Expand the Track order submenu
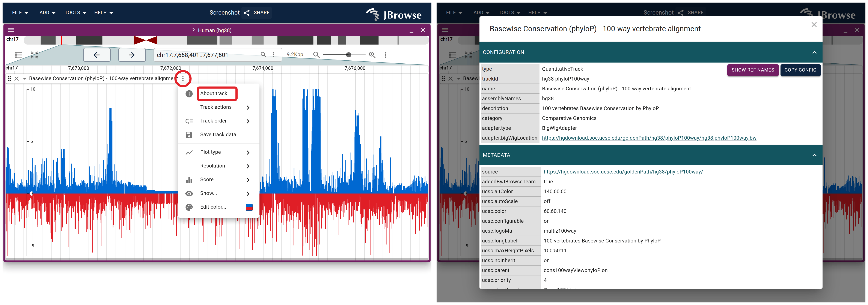Screen dimensions: 868x305 (x=218, y=121)
